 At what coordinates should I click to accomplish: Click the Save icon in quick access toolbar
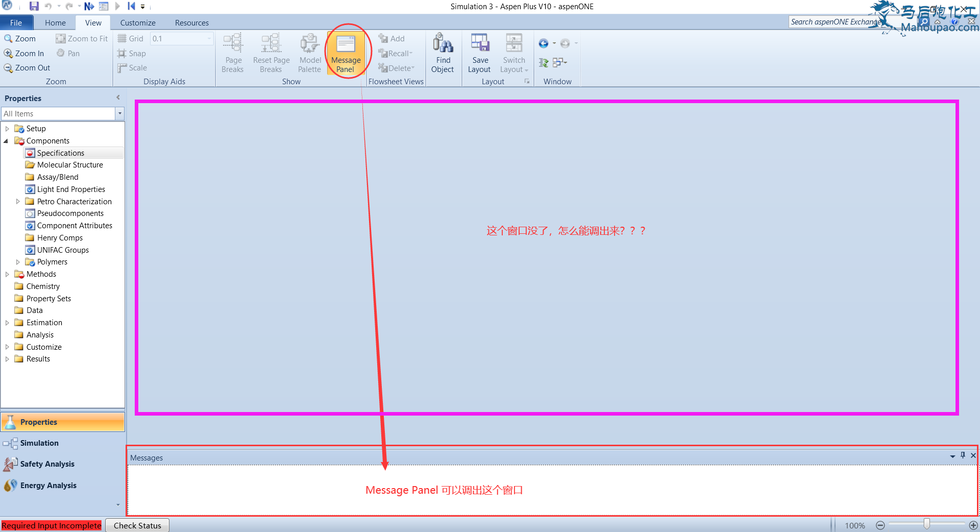pos(34,7)
